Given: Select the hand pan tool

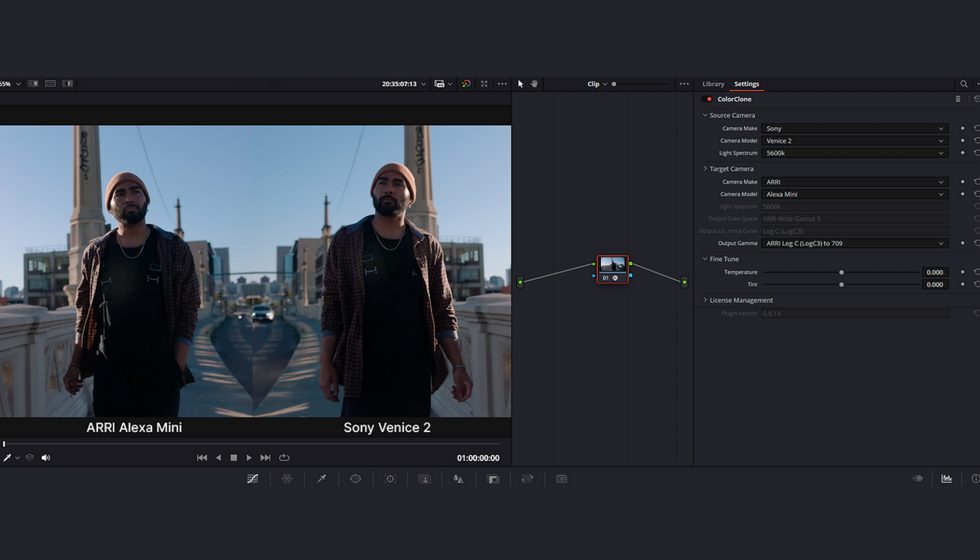Looking at the screenshot, I should tap(534, 84).
